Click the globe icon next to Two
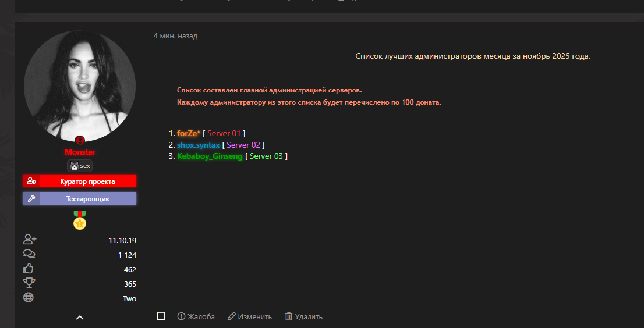The width and height of the screenshot is (644, 328). (x=29, y=298)
